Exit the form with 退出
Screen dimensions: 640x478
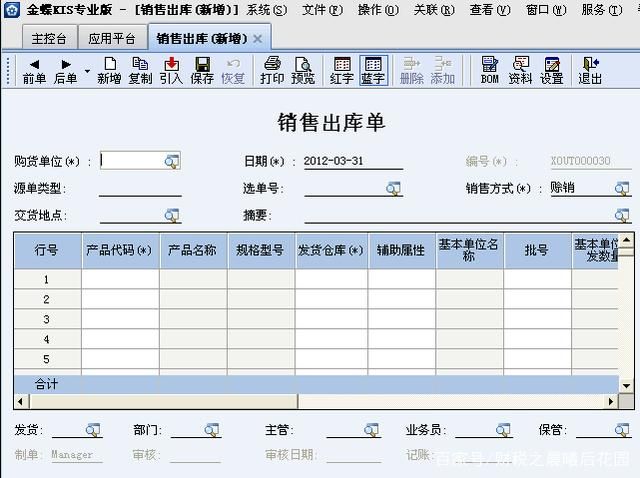tap(590, 71)
